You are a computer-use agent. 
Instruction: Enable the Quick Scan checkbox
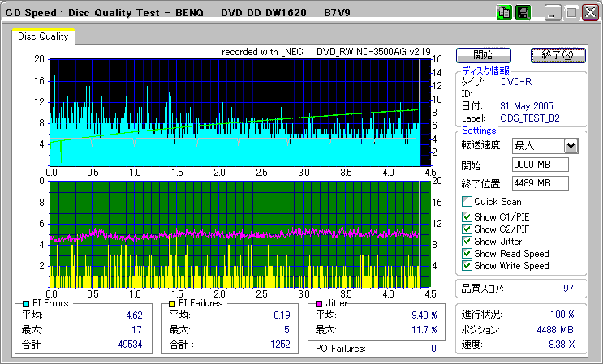tap(467, 201)
